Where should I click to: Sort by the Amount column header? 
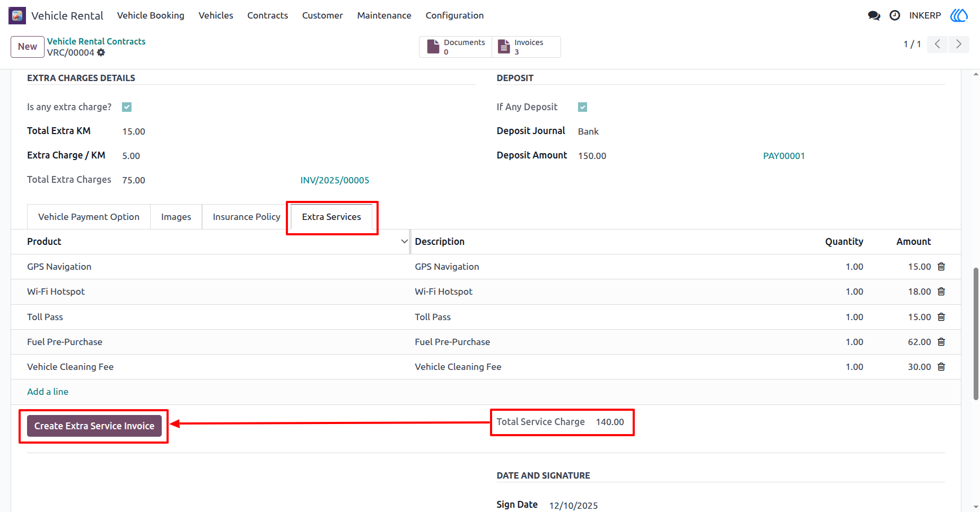coord(913,242)
